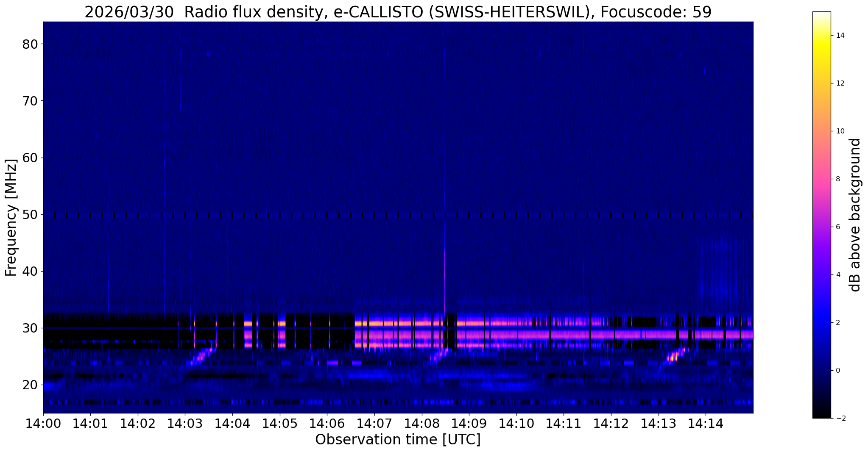Image resolution: width=868 pixels, height=452 pixels.
Task: Click the 'Observation time [UTC]' x-axis label
Action: tap(398, 439)
